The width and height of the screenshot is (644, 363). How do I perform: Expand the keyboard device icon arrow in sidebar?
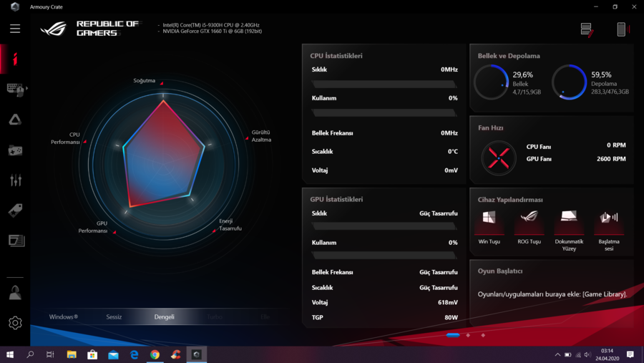tap(26, 89)
